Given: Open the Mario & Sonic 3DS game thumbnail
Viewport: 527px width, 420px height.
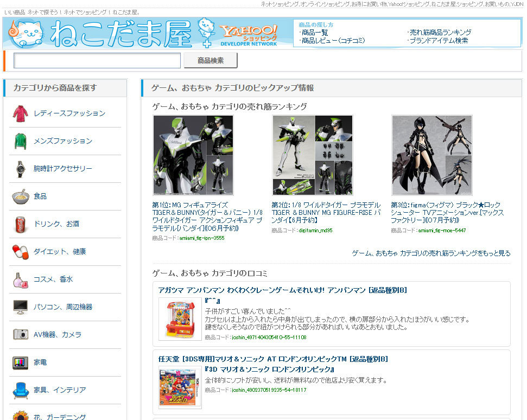Looking at the screenshot, I should click(x=180, y=387).
